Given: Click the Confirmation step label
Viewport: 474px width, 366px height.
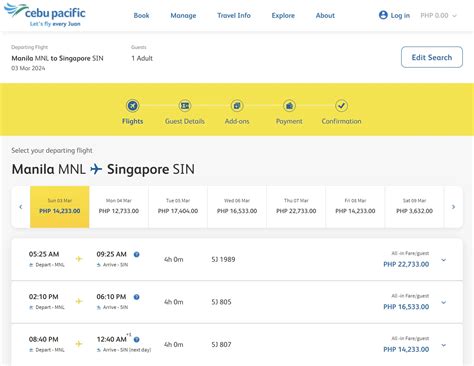Looking at the screenshot, I should [x=341, y=121].
